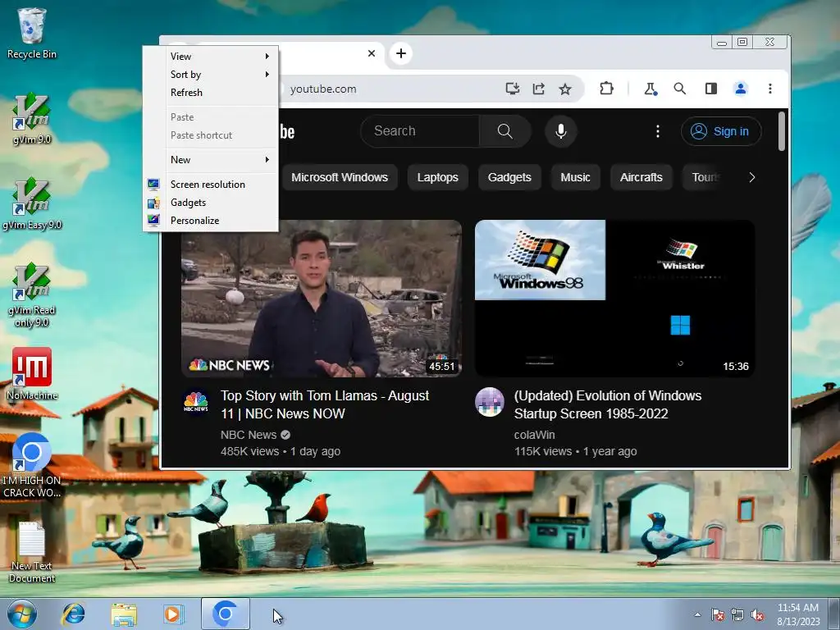The image size is (840, 630).
Task: Filter by the Microsoft Windows chip
Action: [340, 177]
